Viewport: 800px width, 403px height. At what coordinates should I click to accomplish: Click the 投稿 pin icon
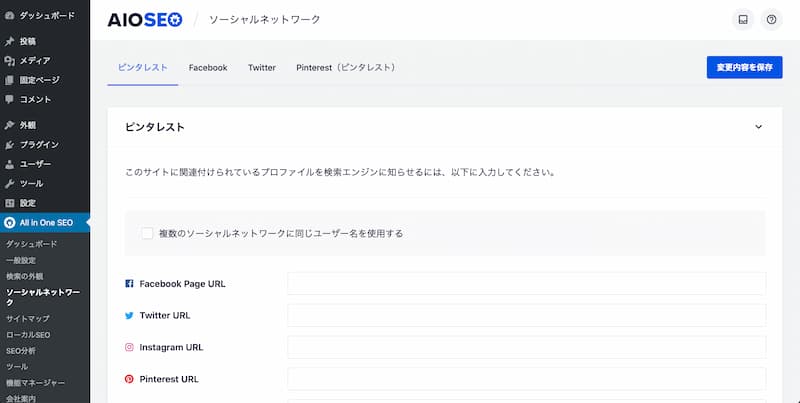(9, 42)
